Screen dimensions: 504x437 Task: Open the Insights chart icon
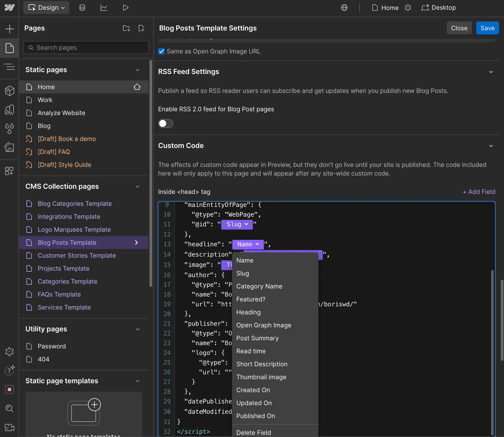point(104,8)
